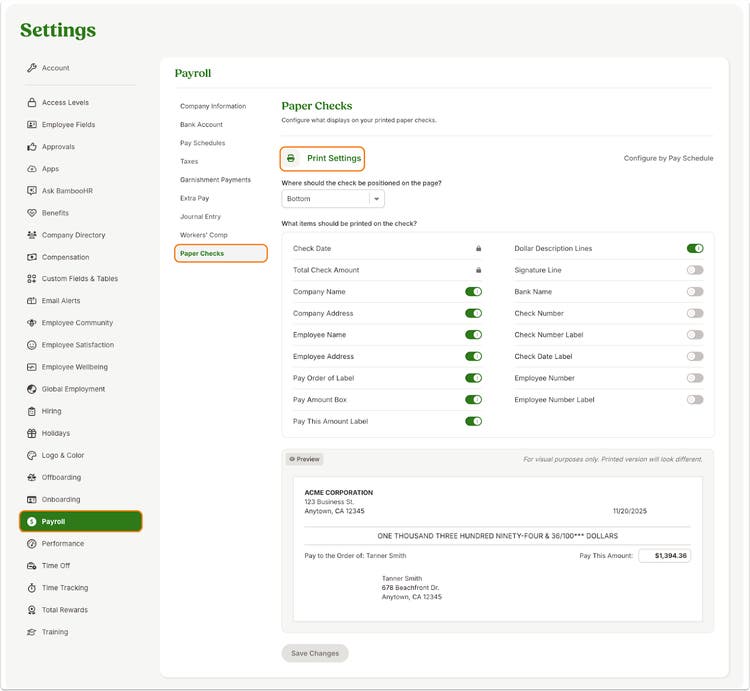Screen dimensions: 750x691
Task: Click the Approvals thumbs-up icon
Action: 32,147
